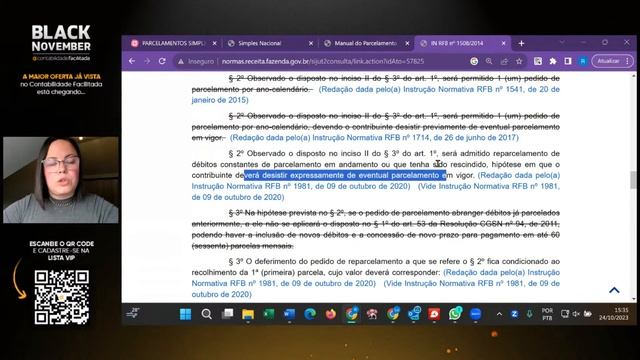Close the PARCELAMENTOS SIMPLES tab
Viewport: 640px width, 360px height.
pyautogui.click(x=214, y=43)
